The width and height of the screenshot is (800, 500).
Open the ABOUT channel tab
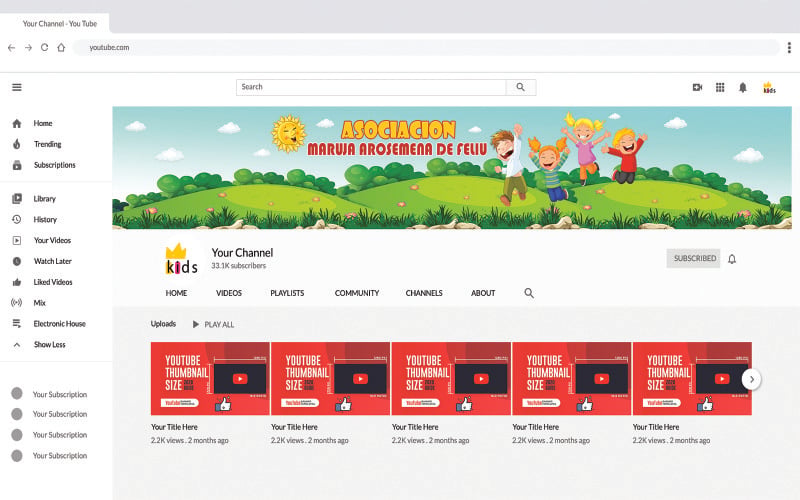point(483,293)
